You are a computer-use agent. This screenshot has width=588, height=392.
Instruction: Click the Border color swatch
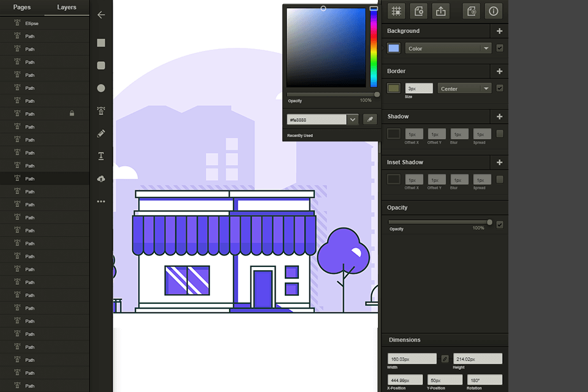coord(393,88)
